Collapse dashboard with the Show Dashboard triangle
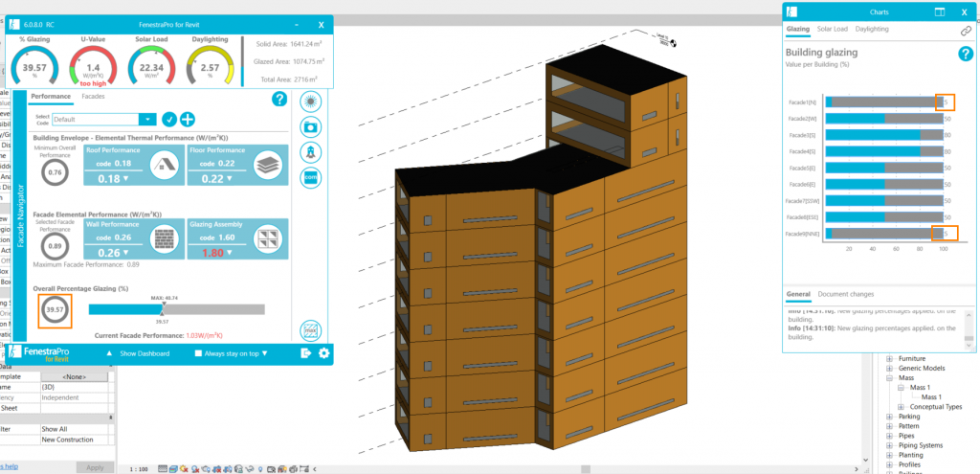 pyautogui.click(x=109, y=353)
